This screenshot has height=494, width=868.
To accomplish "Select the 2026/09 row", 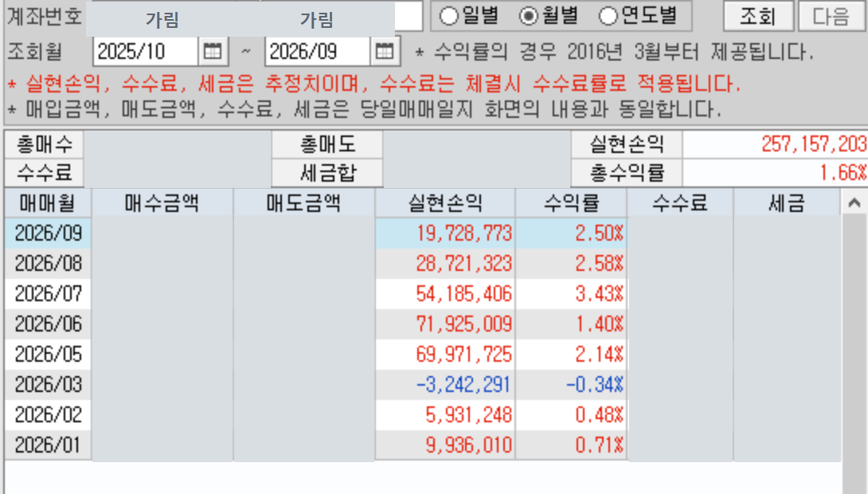I will tap(423, 233).
